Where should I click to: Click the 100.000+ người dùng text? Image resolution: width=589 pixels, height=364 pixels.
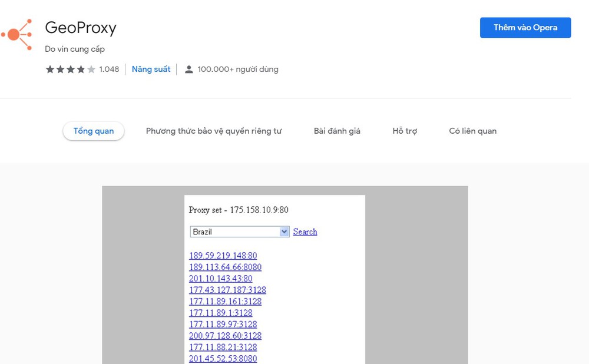238,70
